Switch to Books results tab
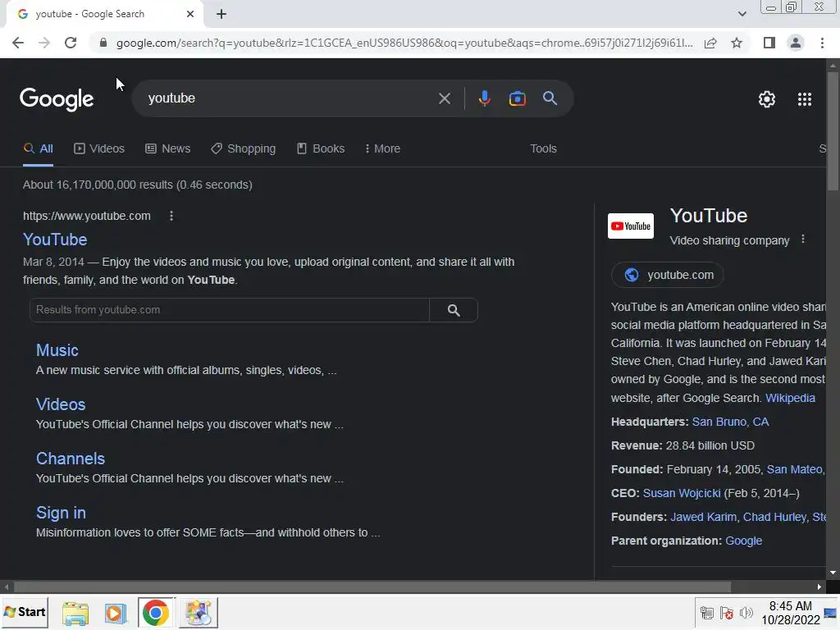 (321, 149)
